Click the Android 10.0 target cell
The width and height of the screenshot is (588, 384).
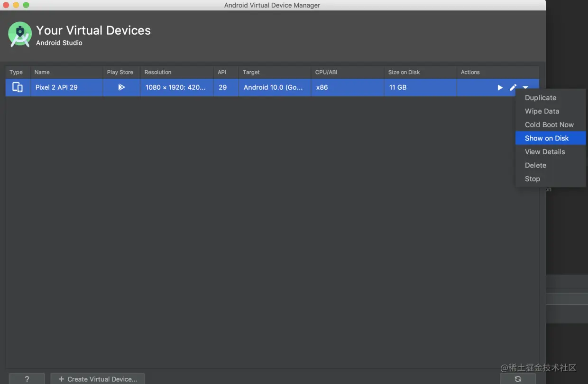(x=275, y=87)
